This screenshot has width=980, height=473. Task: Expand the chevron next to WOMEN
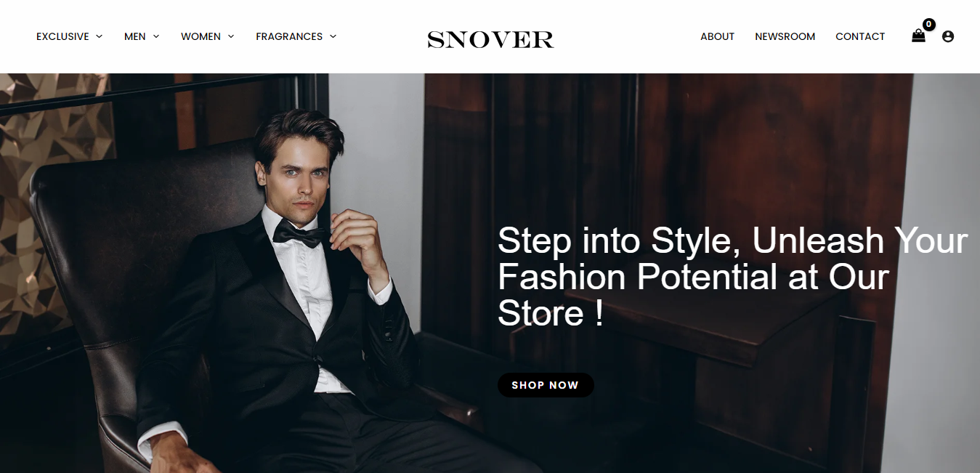(231, 36)
